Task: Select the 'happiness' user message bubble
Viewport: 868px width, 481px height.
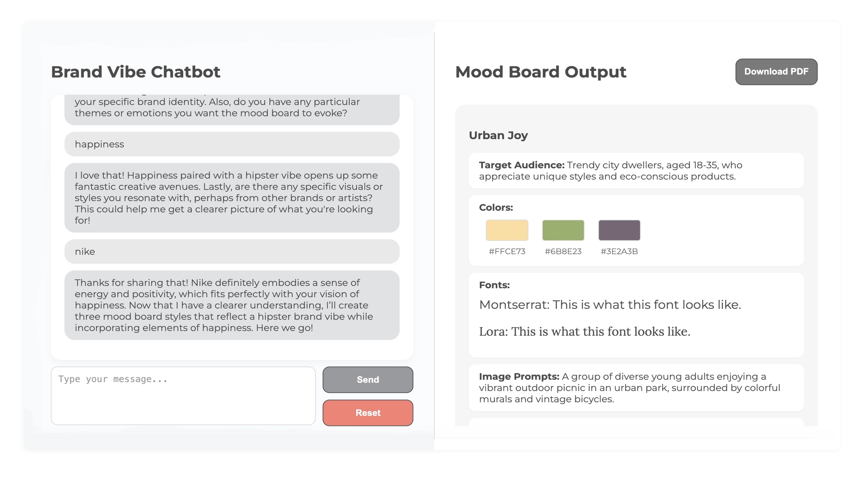Action: click(x=232, y=144)
